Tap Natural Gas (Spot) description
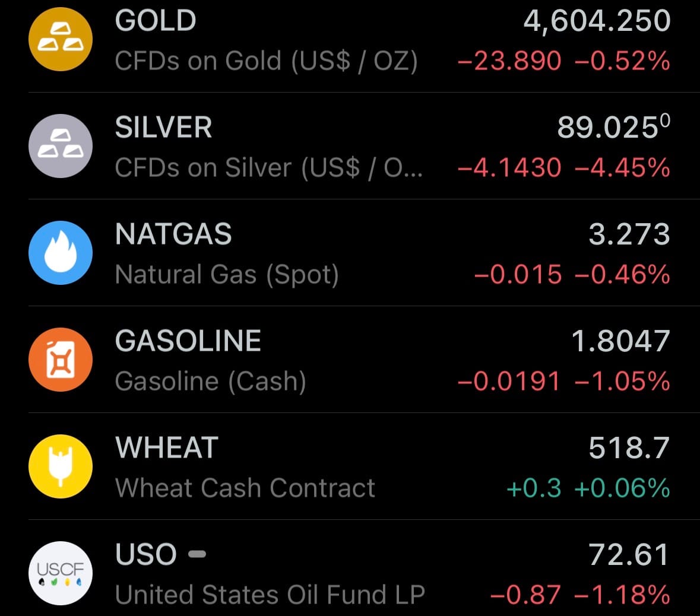This screenshot has height=616, width=700. coord(227,275)
